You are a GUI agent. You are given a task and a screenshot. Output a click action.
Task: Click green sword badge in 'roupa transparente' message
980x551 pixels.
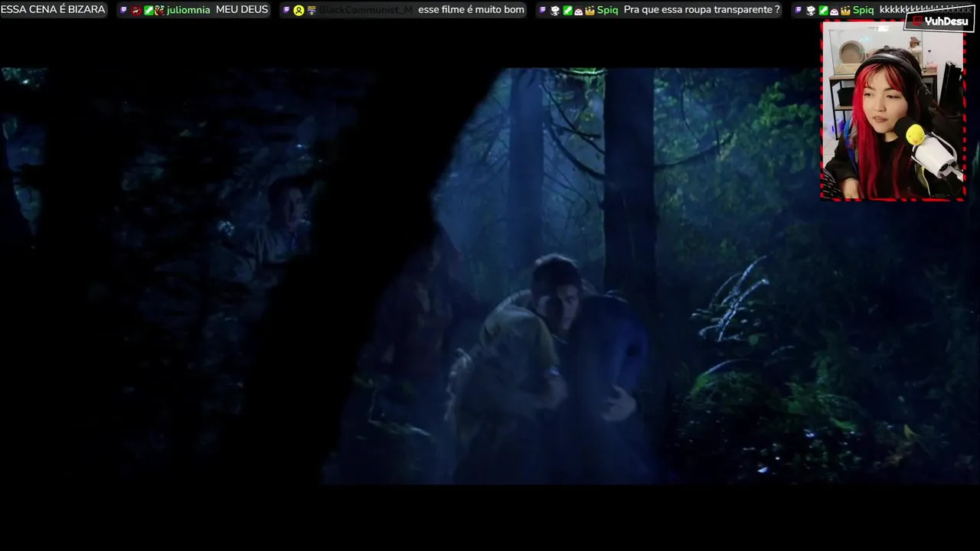pos(567,11)
